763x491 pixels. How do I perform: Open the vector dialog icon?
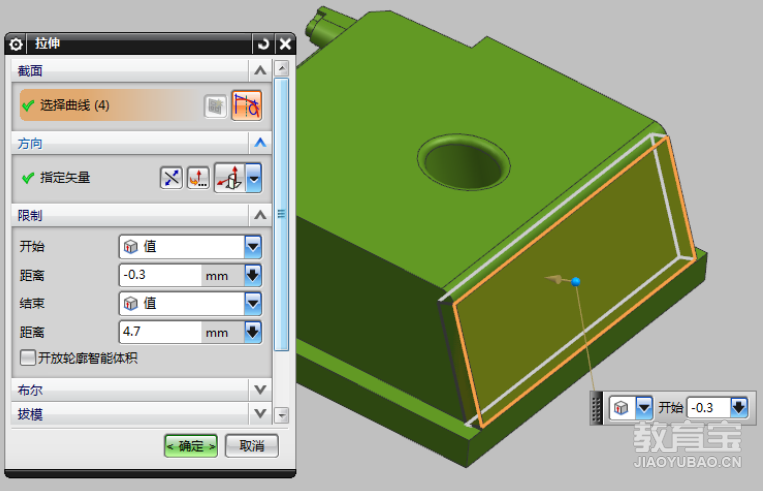[x=198, y=178]
